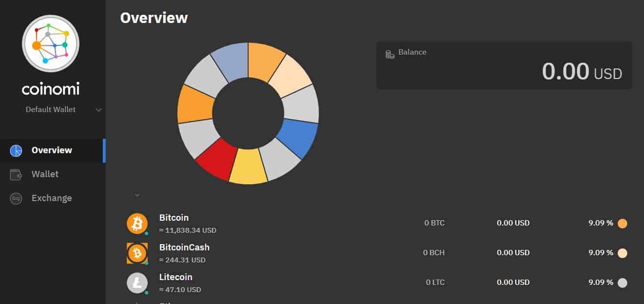Click the Bitcoin coin icon
This screenshot has width=644, height=304.
click(137, 224)
